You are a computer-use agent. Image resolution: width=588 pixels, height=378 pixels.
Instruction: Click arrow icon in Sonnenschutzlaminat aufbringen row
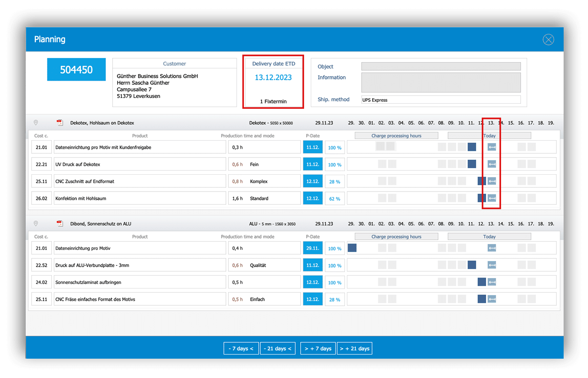click(492, 282)
